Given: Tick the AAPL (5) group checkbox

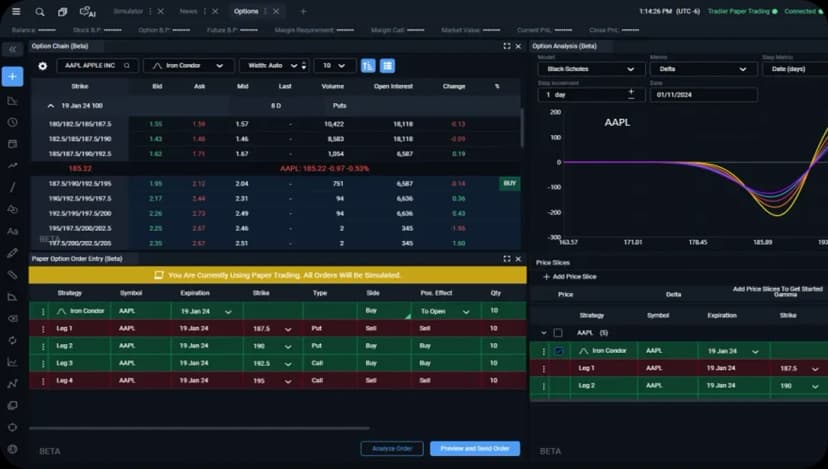Looking at the screenshot, I should [558, 333].
